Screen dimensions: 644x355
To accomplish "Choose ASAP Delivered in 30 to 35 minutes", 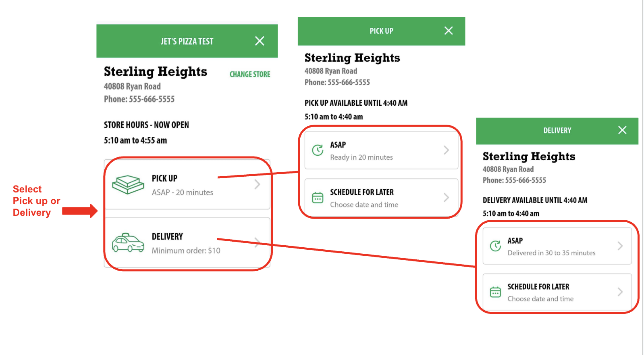I will [x=557, y=246].
